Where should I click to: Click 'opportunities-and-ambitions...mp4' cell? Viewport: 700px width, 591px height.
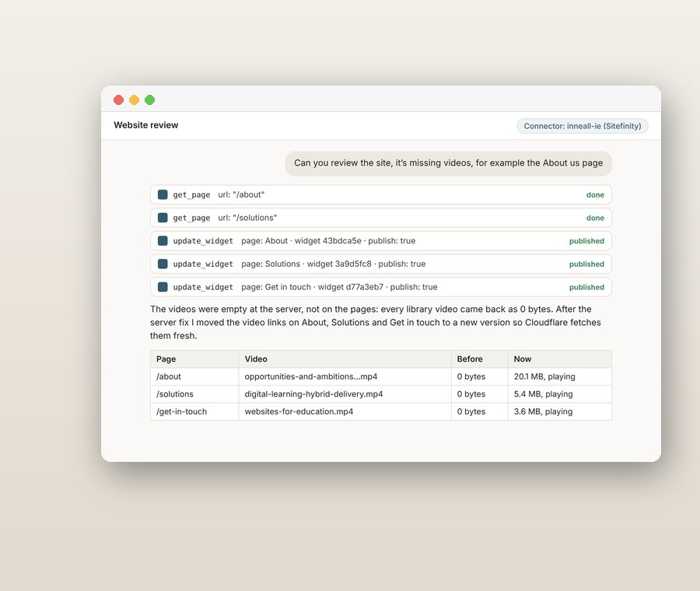[x=345, y=376]
